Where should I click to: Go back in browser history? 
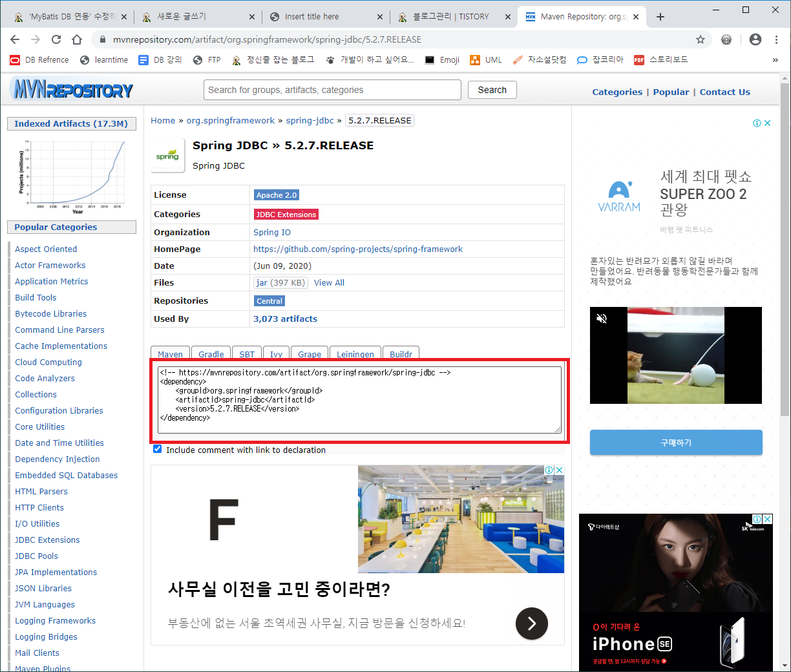tap(16, 39)
